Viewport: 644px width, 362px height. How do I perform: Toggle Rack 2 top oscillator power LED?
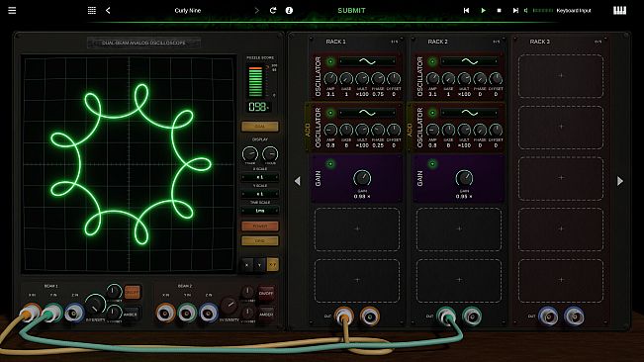(432, 62)
